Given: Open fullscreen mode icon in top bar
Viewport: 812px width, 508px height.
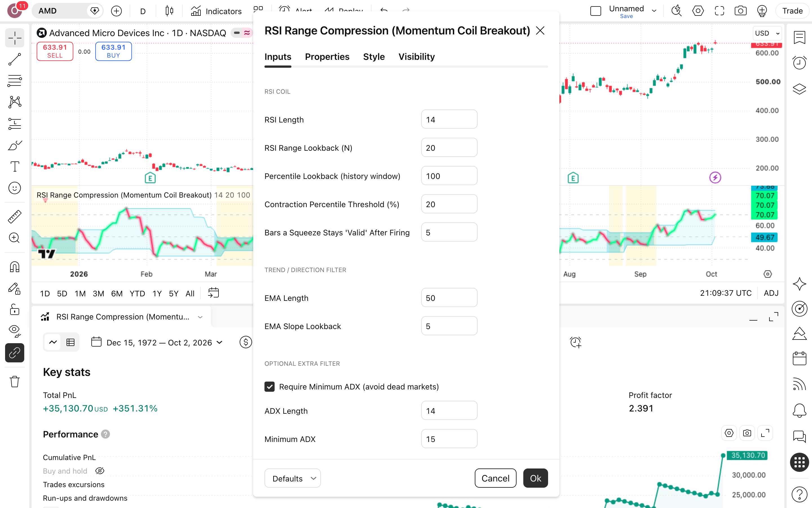Looking at the screenshot, I should 720,11.
